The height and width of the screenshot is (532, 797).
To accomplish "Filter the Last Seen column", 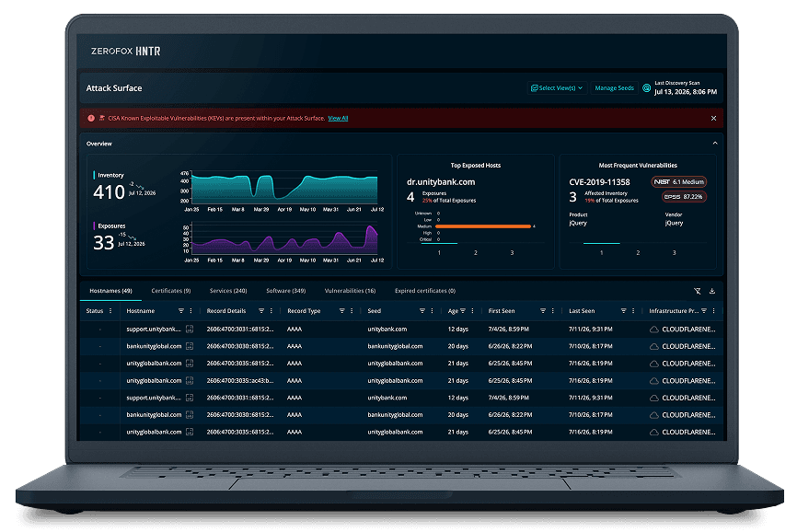I will coord(624,310).
